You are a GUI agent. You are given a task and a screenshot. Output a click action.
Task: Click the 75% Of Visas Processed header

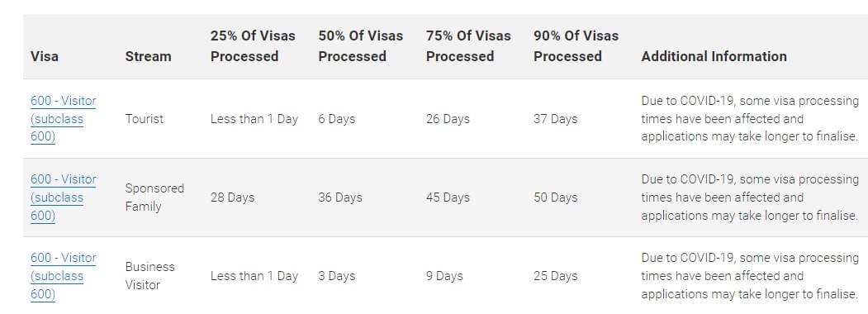point(468,46)
